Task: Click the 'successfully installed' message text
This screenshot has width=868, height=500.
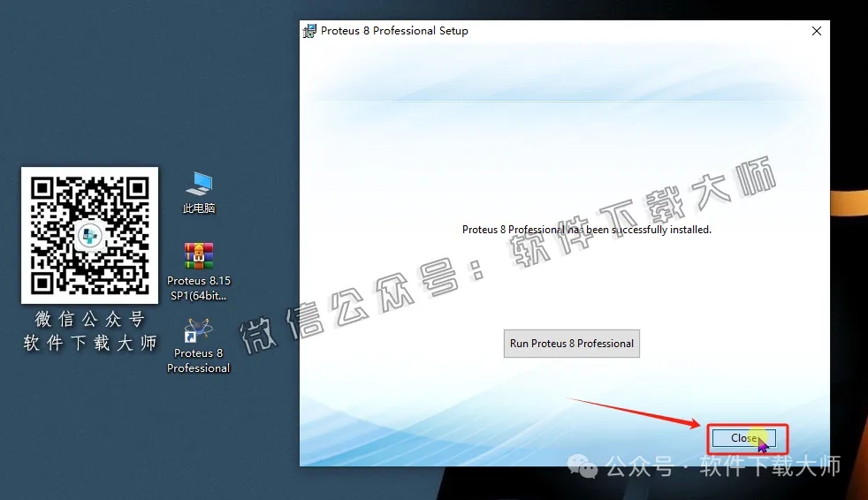Action: tap(587, 230)
